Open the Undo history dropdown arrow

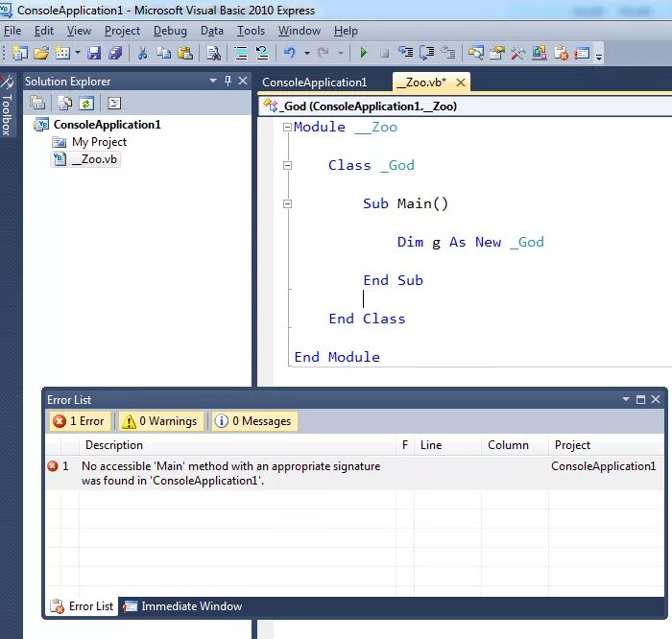[x=307, y=53]
